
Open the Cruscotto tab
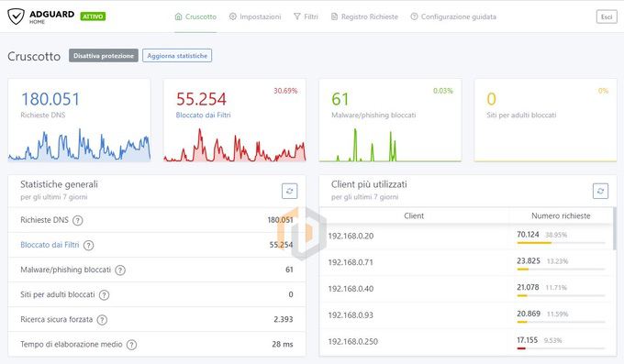tap(195, 17)
